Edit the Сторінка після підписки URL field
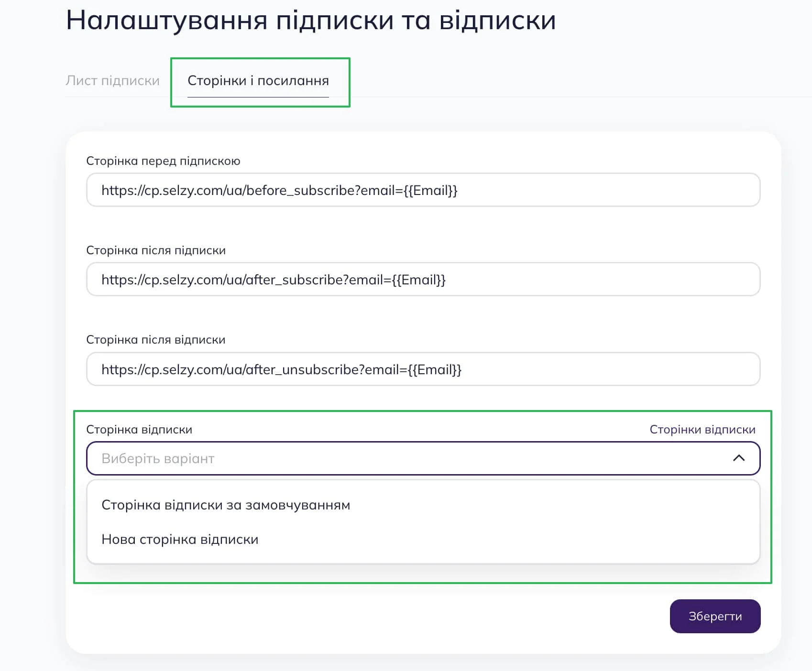 [423, 279]
